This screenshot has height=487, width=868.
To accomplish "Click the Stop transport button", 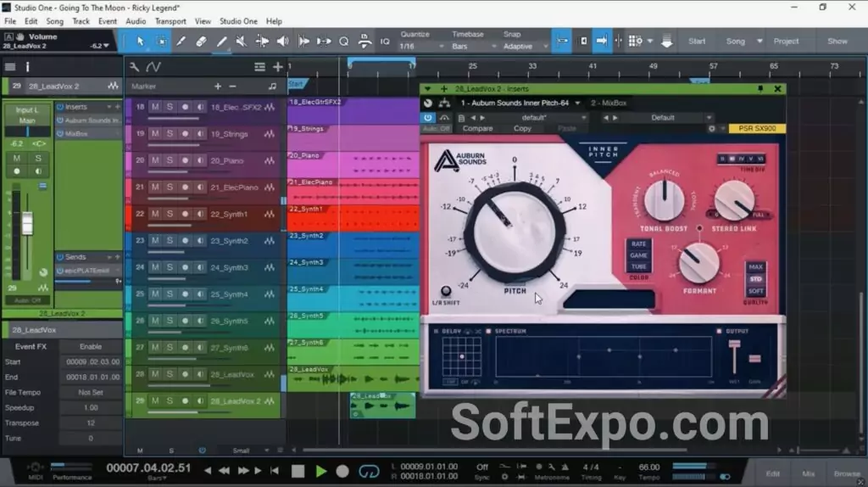I will point(298,472).
